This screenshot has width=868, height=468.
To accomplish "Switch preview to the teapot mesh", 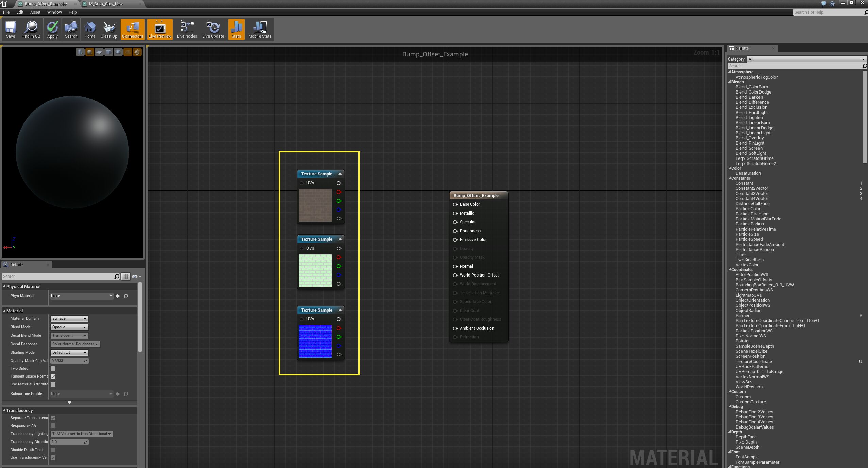I will coord(118,52).
